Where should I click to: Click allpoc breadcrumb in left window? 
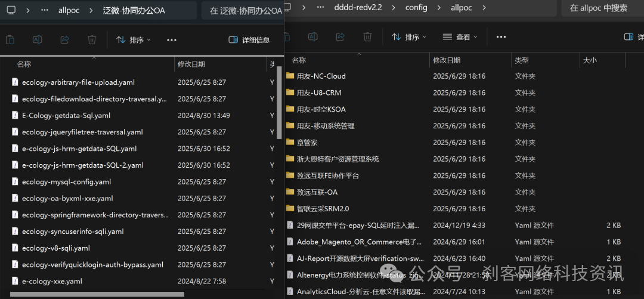pyautogui.click(x=69, y=11)
